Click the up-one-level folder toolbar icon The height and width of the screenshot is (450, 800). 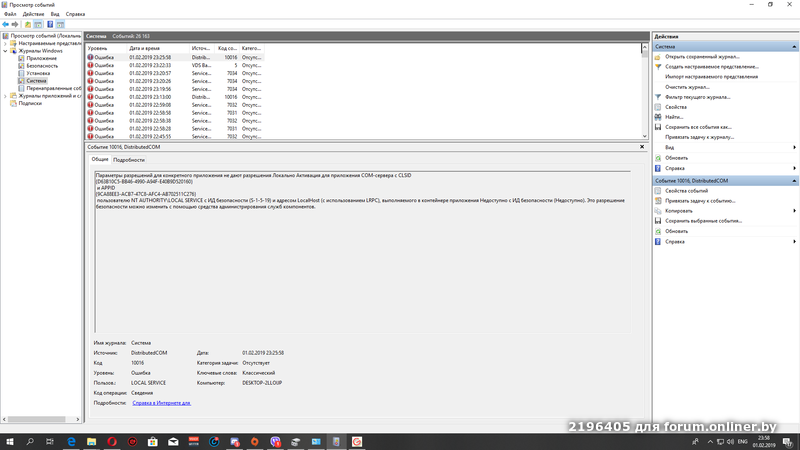(x=28, y=24)
